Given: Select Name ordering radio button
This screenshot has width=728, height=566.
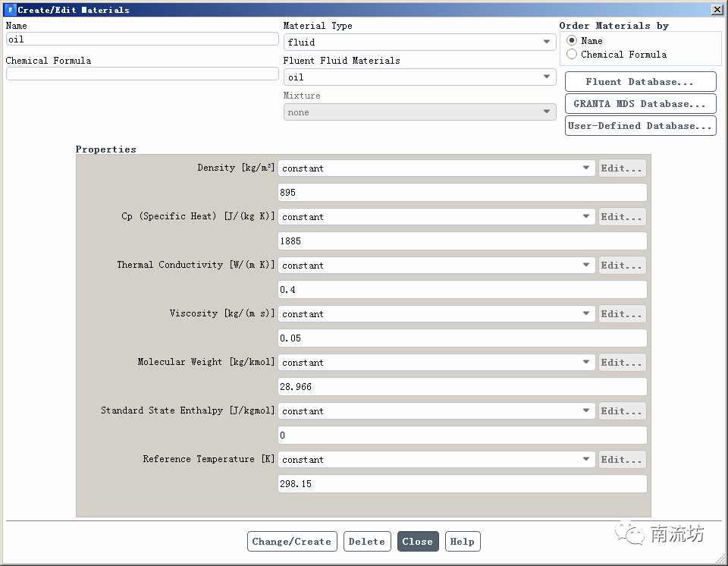Looking at the screenshot, I should (572, 41).
